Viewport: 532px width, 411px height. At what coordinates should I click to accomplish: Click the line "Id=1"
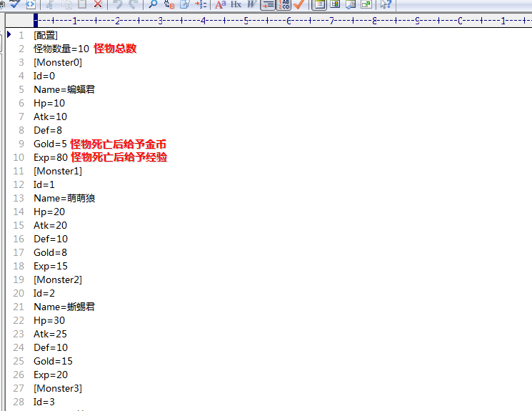(x=44, y=184)
